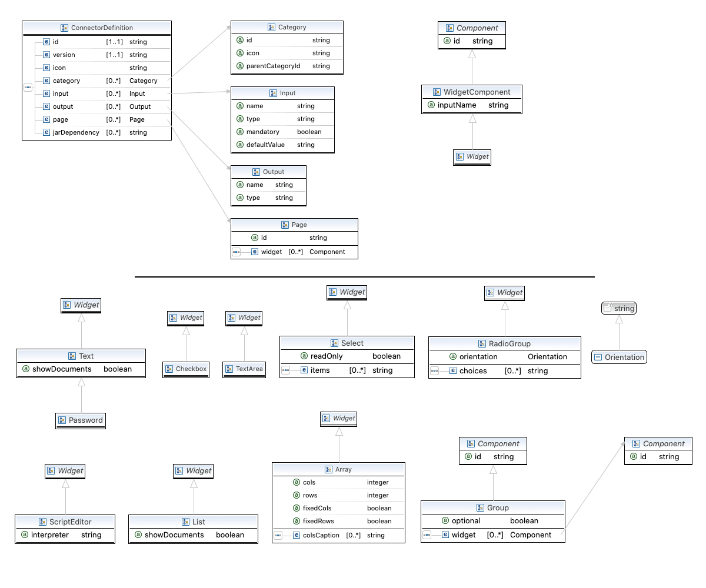Image resolution: width=706 pixels, height=588 pixels.
Task: Expand the colsCaption content model in Array
Action: pos(279,535)
